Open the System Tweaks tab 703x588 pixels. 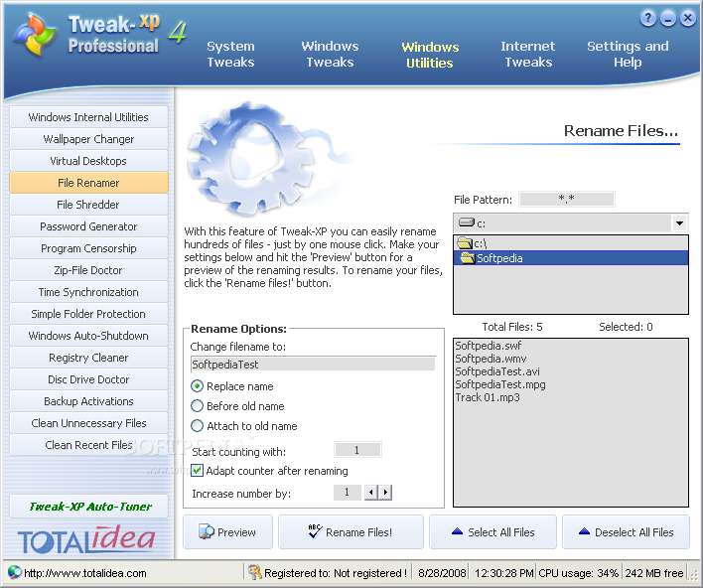230,55
